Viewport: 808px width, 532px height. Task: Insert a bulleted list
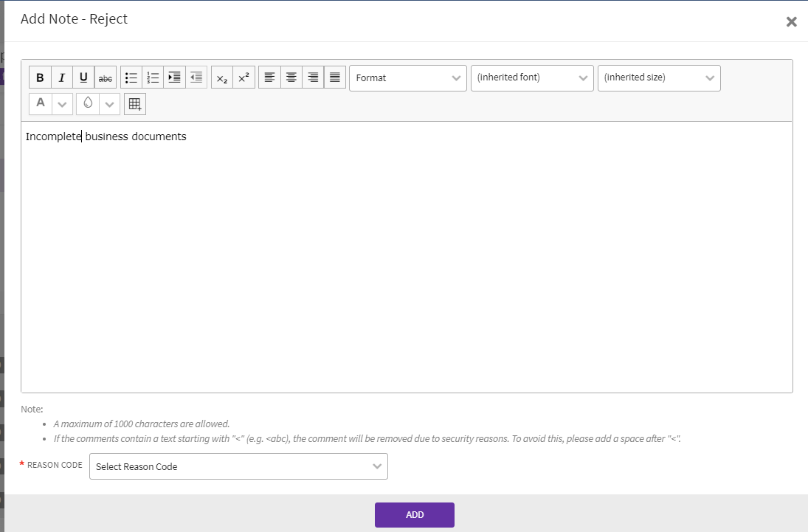(131, 77)
